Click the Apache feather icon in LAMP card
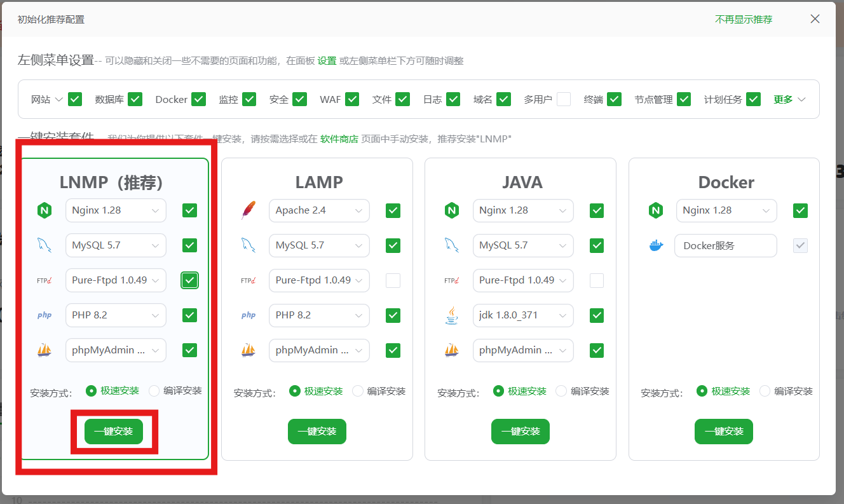Screen dimensions: 844x504 tap(248, 210)
